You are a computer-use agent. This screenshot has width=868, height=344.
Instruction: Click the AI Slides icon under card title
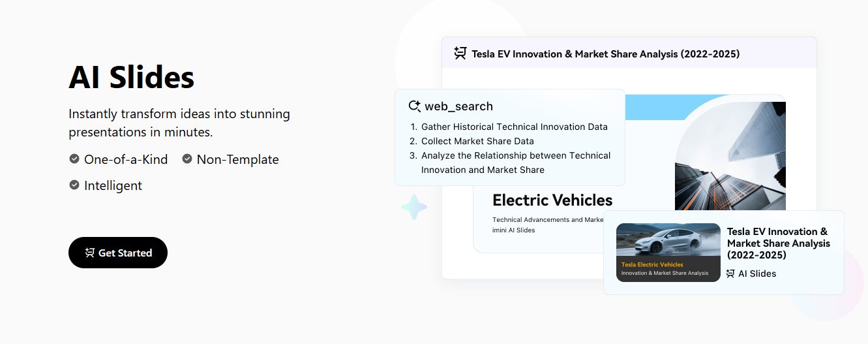[730, 274]
